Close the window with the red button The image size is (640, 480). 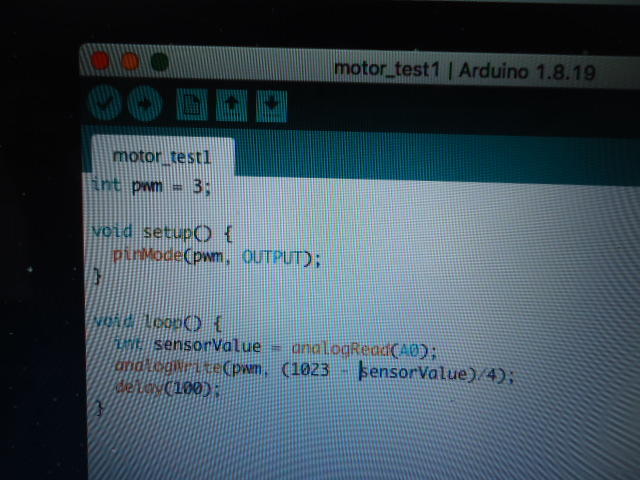100,61
